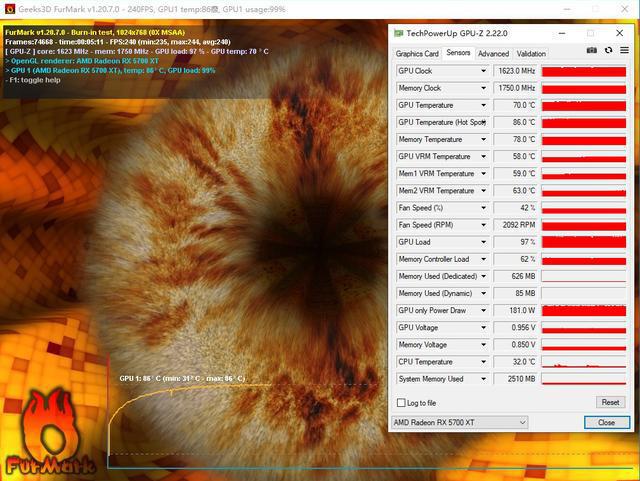Minimize the FurMark window
The image size is (640, 481).
pos(567,9)
